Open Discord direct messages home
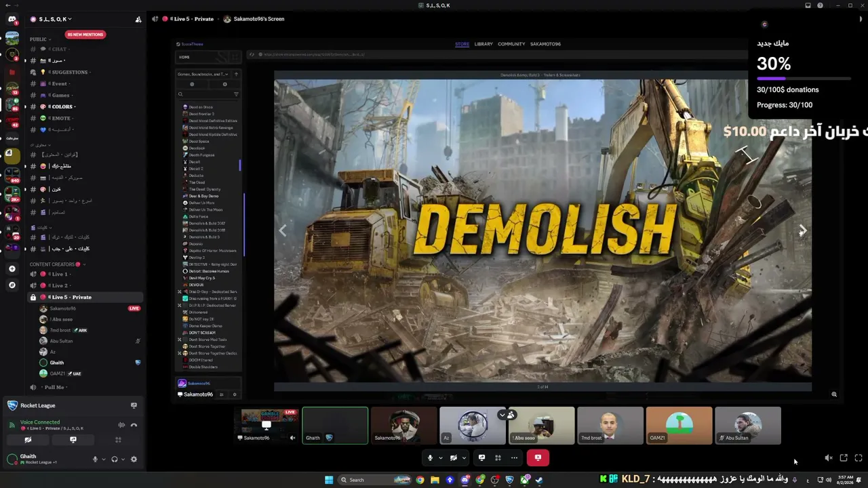 (x=12, y=19)
